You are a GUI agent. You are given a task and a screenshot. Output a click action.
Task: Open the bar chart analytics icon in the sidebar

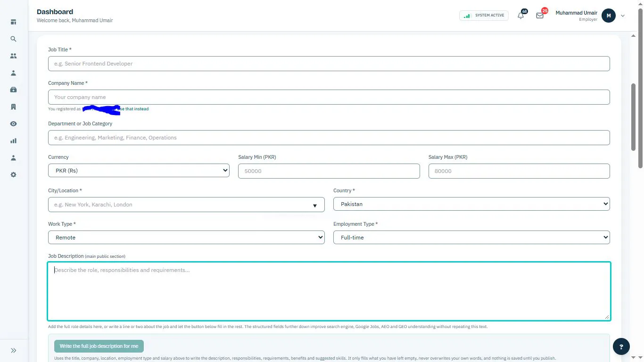[x=13, y=141]
